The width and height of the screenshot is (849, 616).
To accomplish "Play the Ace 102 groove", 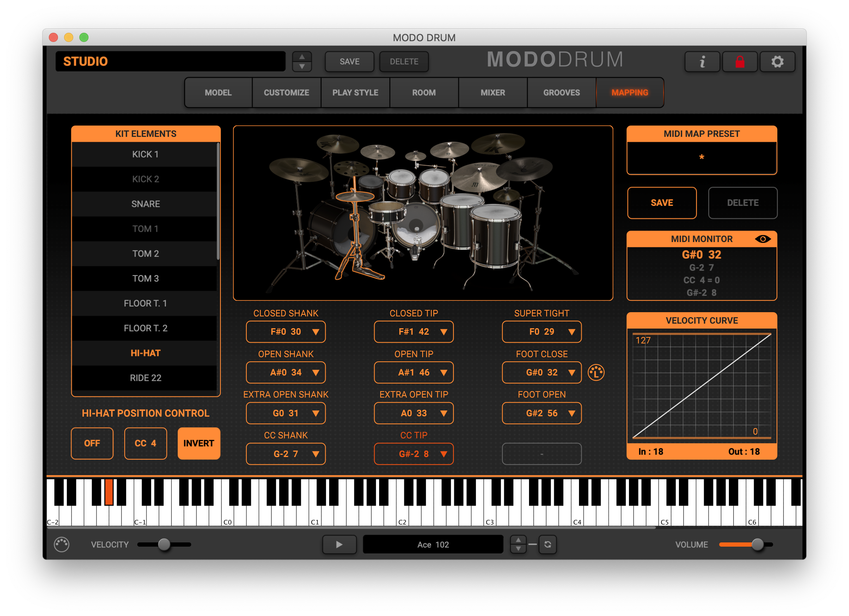I will click(x=339, y=544).
